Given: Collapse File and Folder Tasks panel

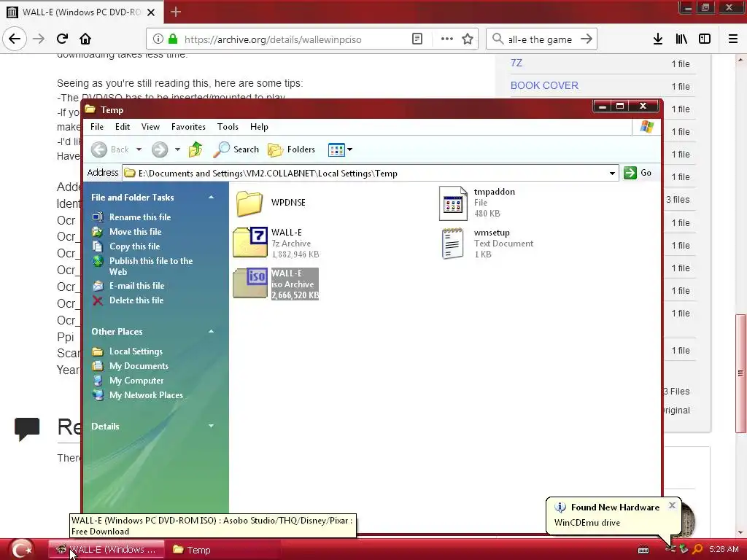Looking at the screenshot, I should (x=211, y=197).
